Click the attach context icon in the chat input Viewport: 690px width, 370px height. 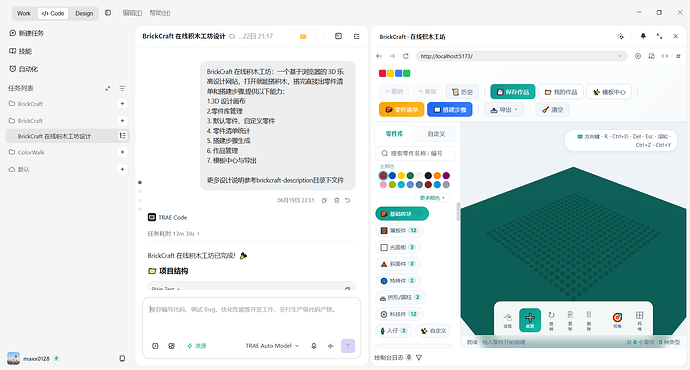pyautogui.click(x=155, y=346)
